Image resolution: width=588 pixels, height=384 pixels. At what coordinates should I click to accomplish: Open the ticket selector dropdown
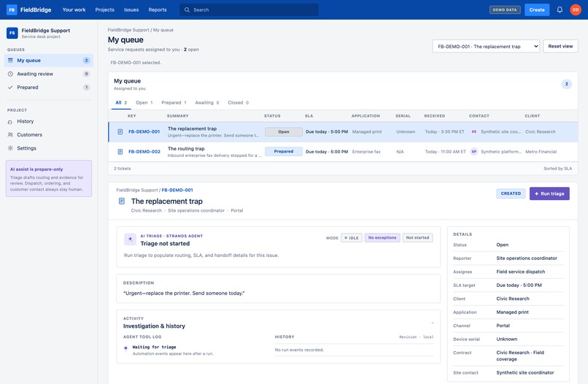[486, 46]
